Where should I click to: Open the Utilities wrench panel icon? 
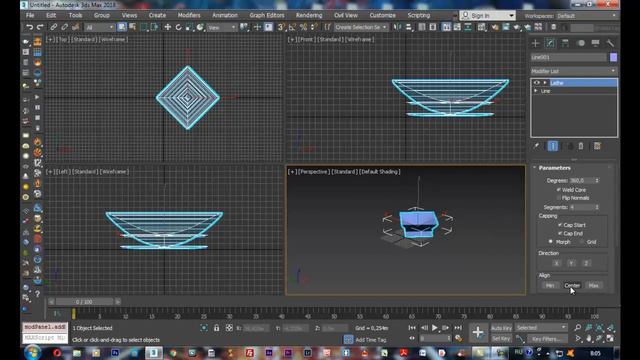(610, 43)
